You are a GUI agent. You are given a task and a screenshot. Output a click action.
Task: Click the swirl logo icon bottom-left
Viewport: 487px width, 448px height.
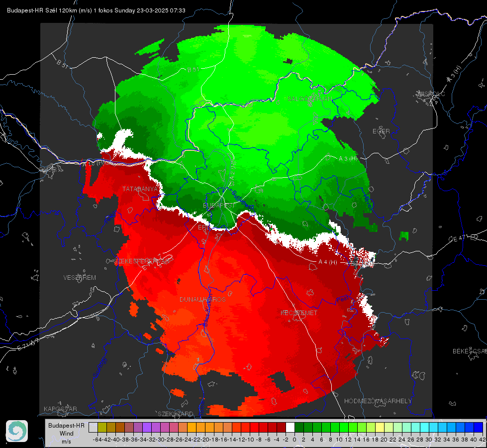[17, 431]
